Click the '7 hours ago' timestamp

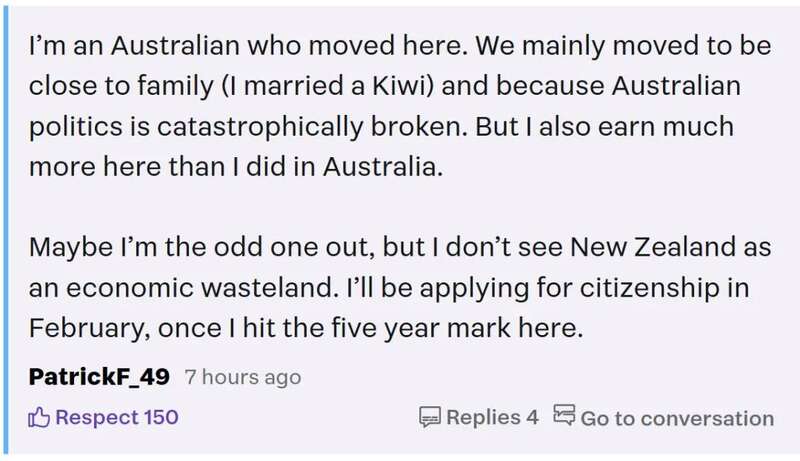point(241,378)
